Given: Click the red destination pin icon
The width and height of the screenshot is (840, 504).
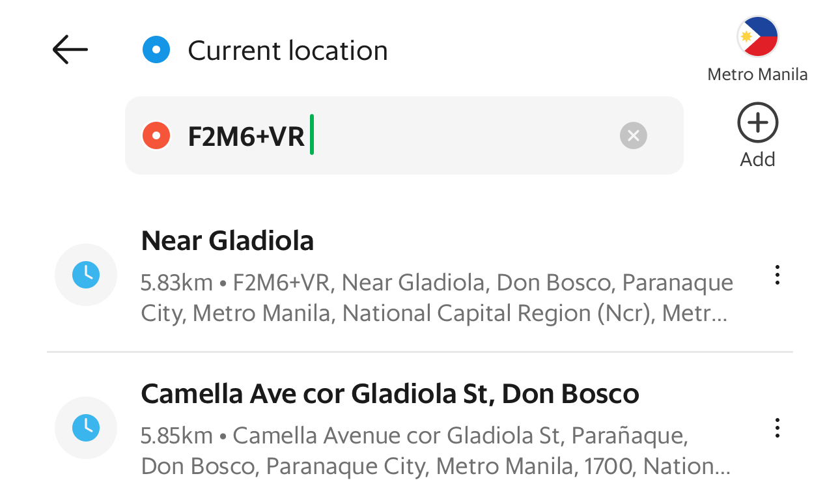Looking at the screenshot, I should pyautogui.click(x=156, y=135).
